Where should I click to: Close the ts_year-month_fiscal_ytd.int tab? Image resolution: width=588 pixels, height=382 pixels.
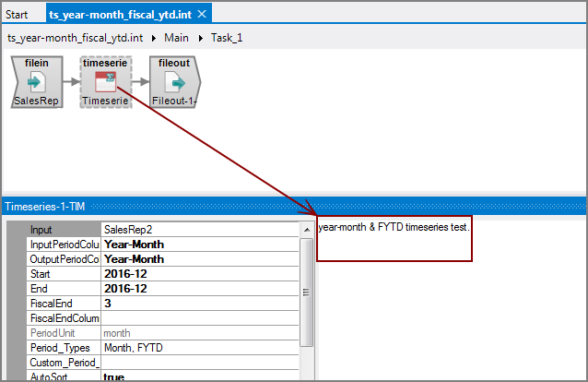202,14
